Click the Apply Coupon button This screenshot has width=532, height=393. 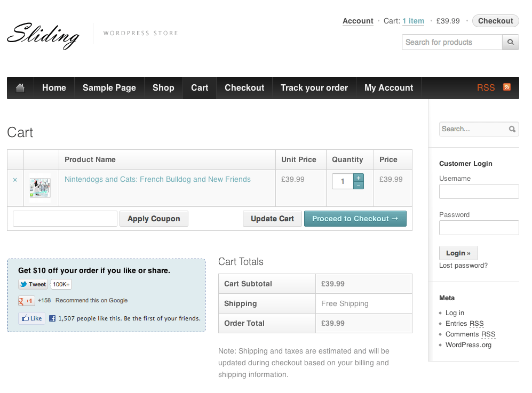pos(154,219)
